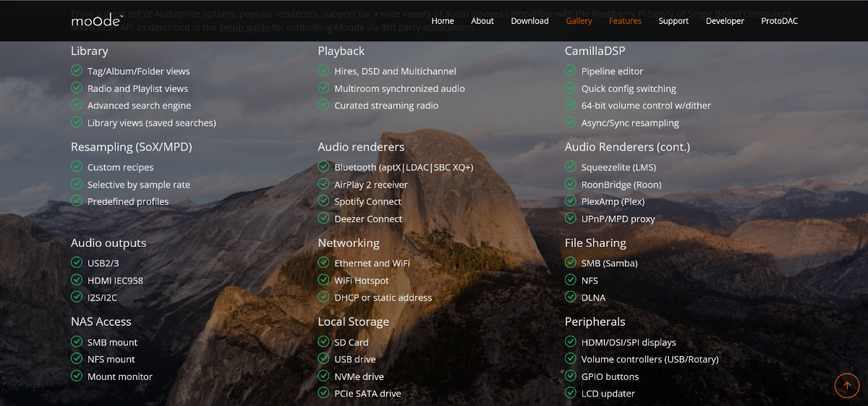Click the checkmark beside USB2/3
868x406 pixels.
pyautogui.click(x=77, y=263)
